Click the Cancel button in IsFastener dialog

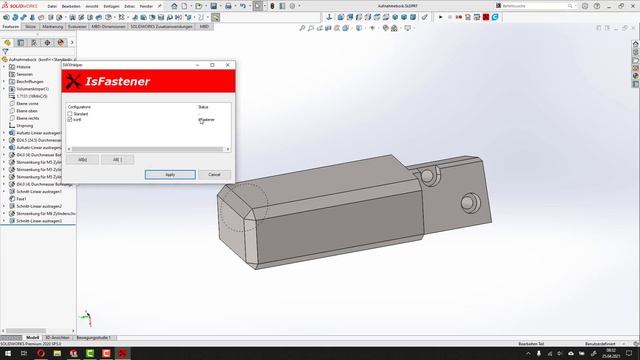pyautogui.click(x=214, y=175)
